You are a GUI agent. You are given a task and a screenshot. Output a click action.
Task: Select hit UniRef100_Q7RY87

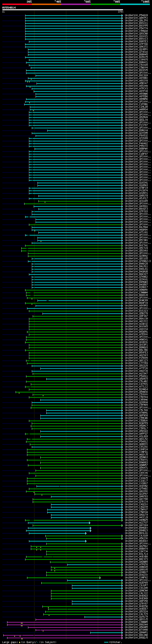[x=136, y=604]
